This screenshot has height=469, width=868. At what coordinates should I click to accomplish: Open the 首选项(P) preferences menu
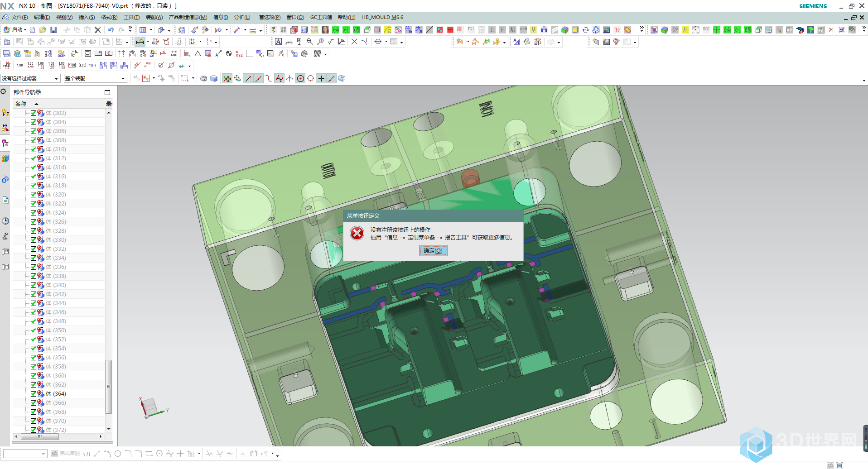point(270,18)
